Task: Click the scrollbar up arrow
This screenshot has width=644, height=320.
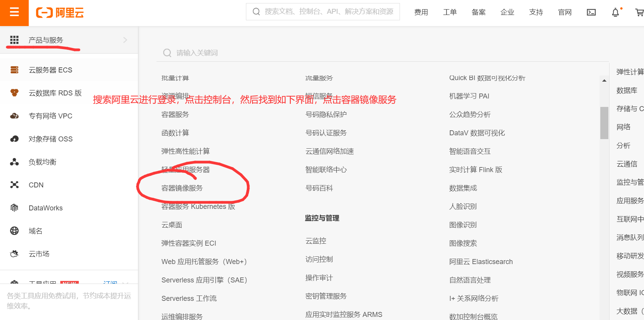Action: click(x=604, y=80)
